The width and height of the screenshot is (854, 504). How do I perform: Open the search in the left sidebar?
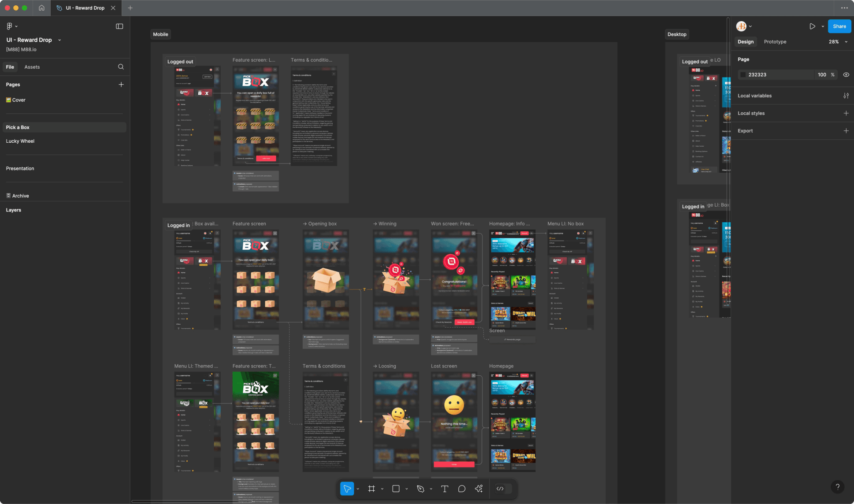pos(121,67)
